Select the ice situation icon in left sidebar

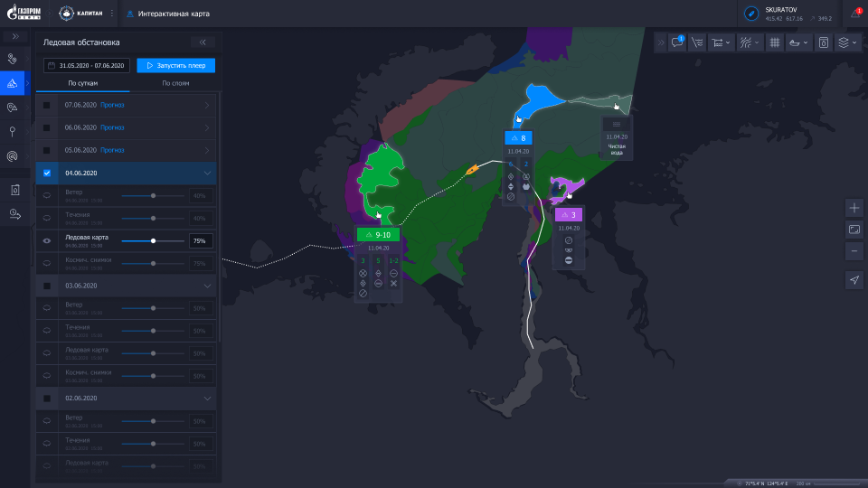click(x=13, y=83)
